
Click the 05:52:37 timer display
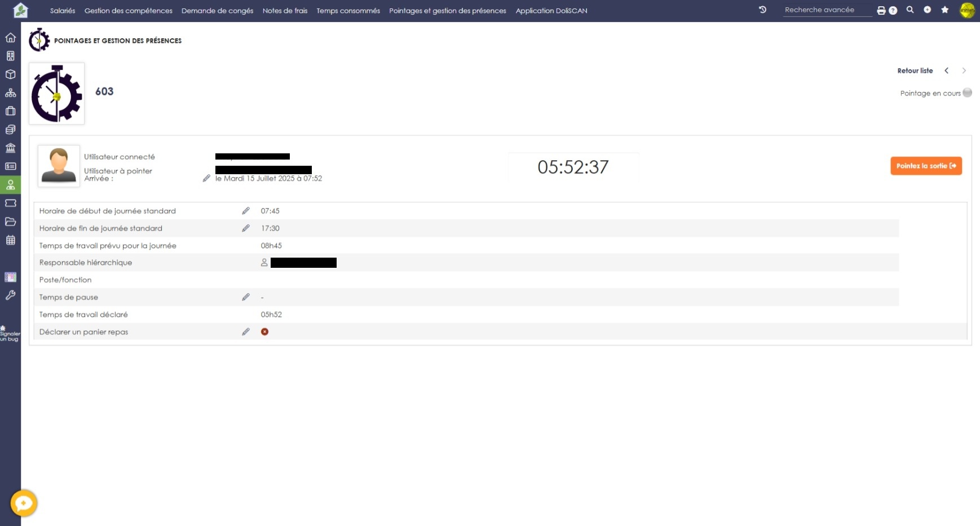573,167
